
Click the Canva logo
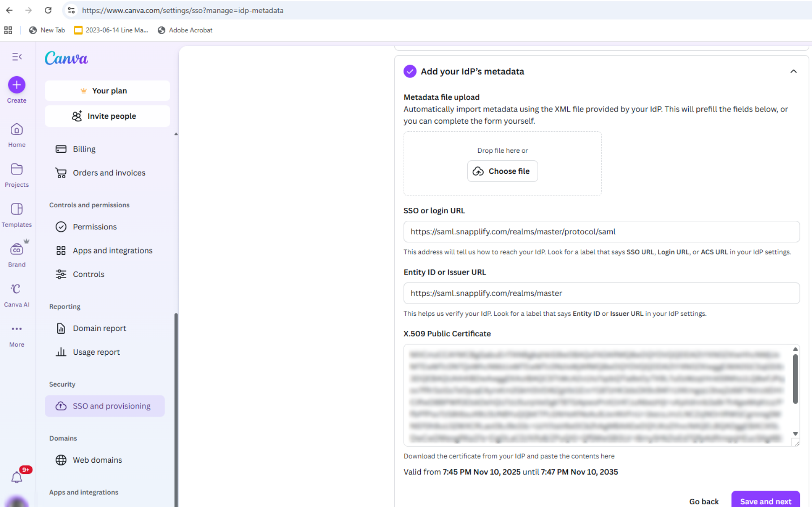[66, 58]
